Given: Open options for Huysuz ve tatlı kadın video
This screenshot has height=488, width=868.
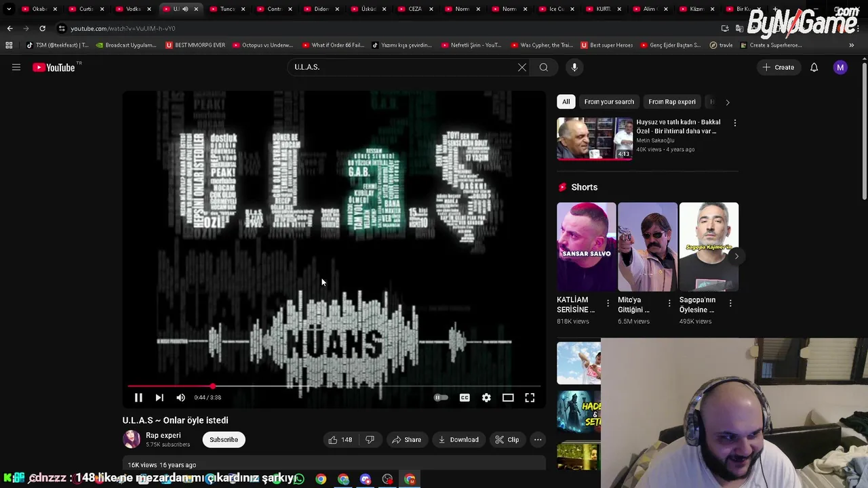Looking at the screenshot, I should 735,123.
